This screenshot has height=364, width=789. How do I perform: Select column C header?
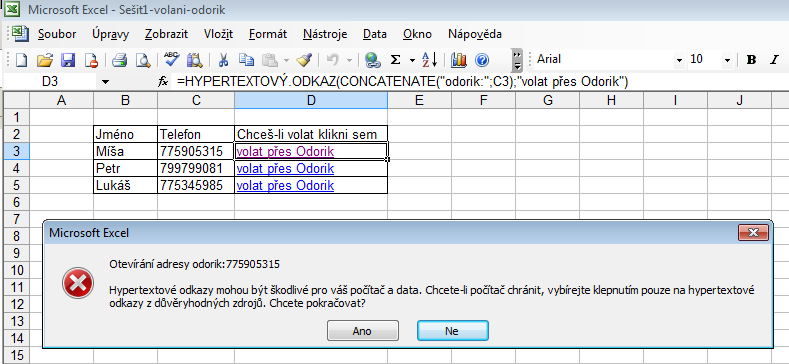(196, 101)
